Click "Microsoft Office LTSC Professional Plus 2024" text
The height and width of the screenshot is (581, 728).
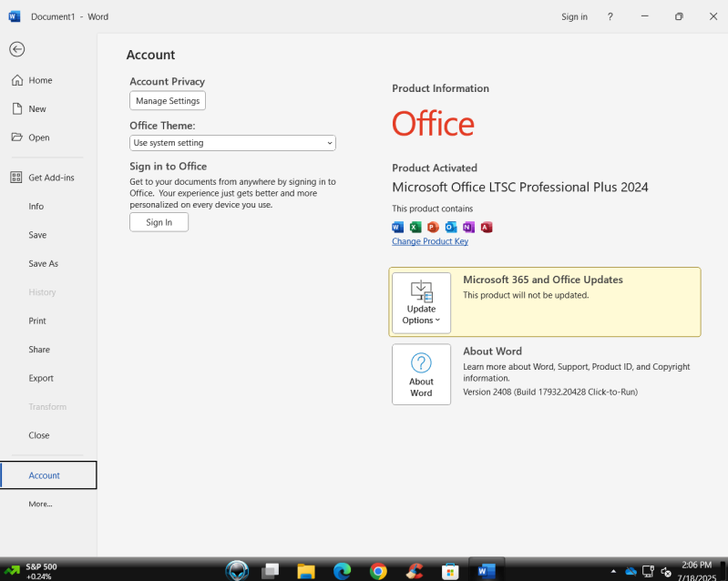click(x=520, y=187)
